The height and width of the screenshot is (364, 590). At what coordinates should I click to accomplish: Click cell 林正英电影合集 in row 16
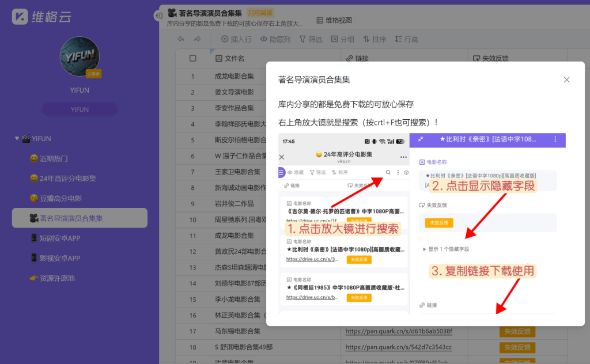point(240,315)
